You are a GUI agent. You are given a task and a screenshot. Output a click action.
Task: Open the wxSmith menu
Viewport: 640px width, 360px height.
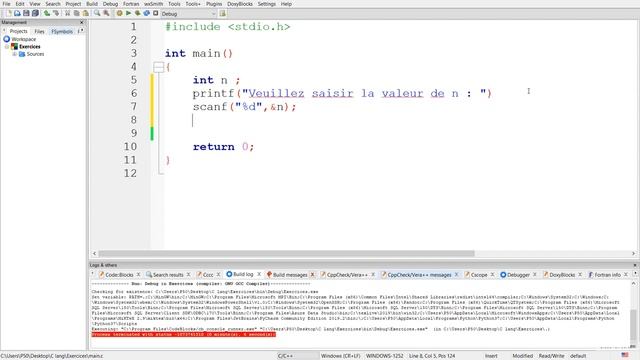pos(153,4)
